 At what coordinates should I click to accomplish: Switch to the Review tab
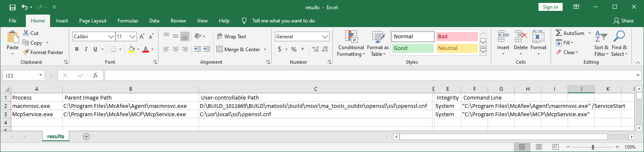click(x=178, y=21)
